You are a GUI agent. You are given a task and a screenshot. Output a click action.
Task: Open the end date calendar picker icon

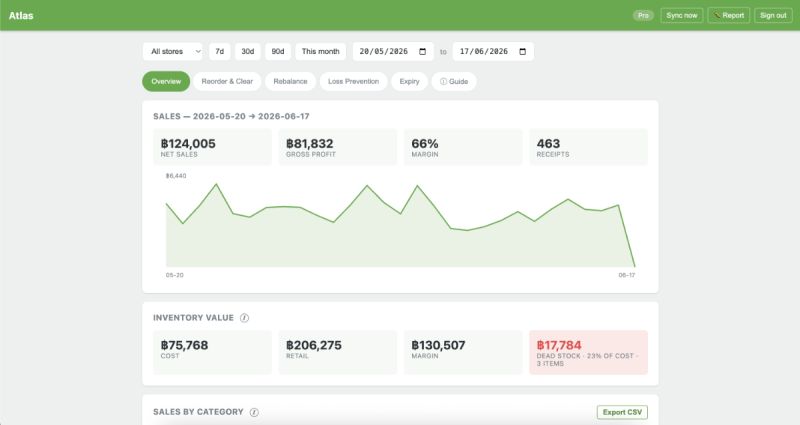(522, 52)
